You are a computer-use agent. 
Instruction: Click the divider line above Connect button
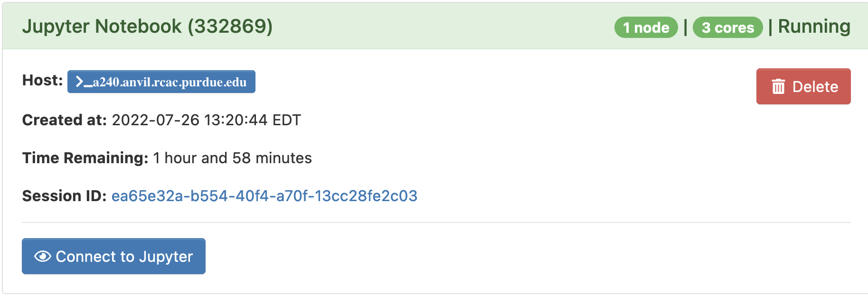pyautogui.click(x=434, y=221)
